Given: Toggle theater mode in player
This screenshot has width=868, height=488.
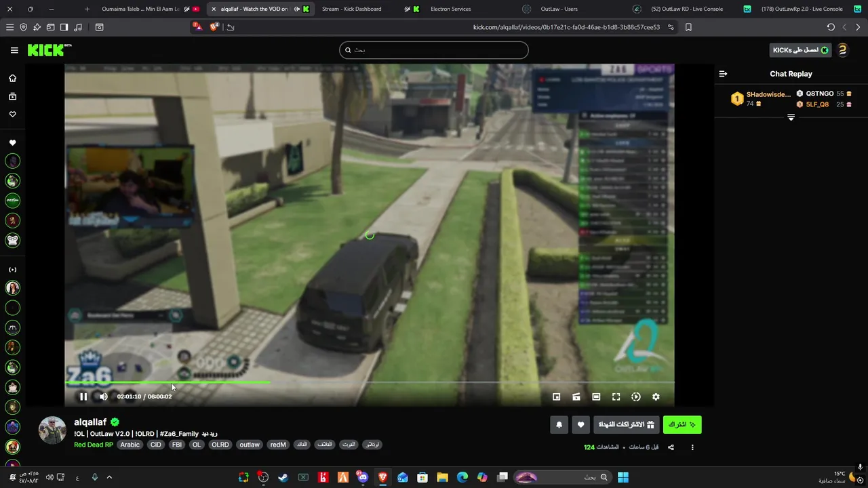Looking at the screenshot, I should click(x=596, y=396).
